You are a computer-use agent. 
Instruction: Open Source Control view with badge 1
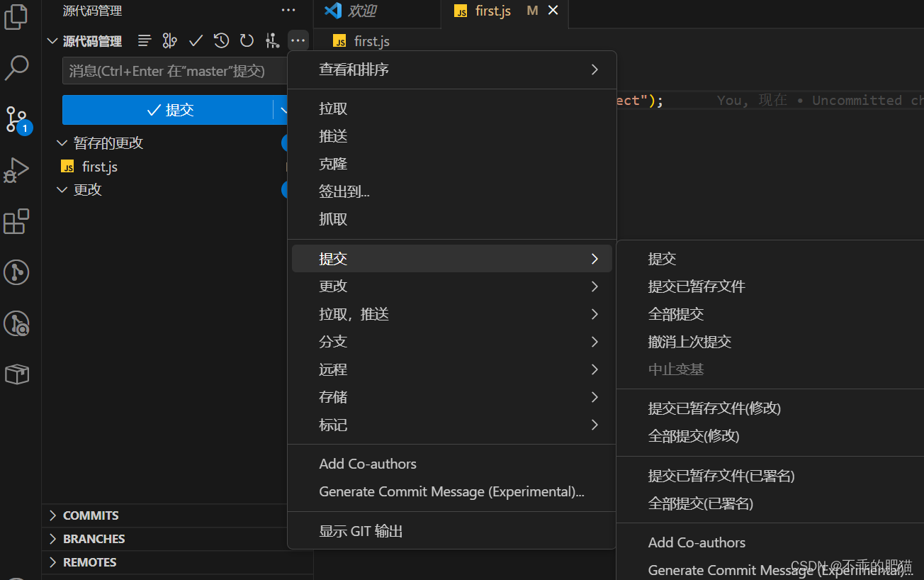coord(17,119)
